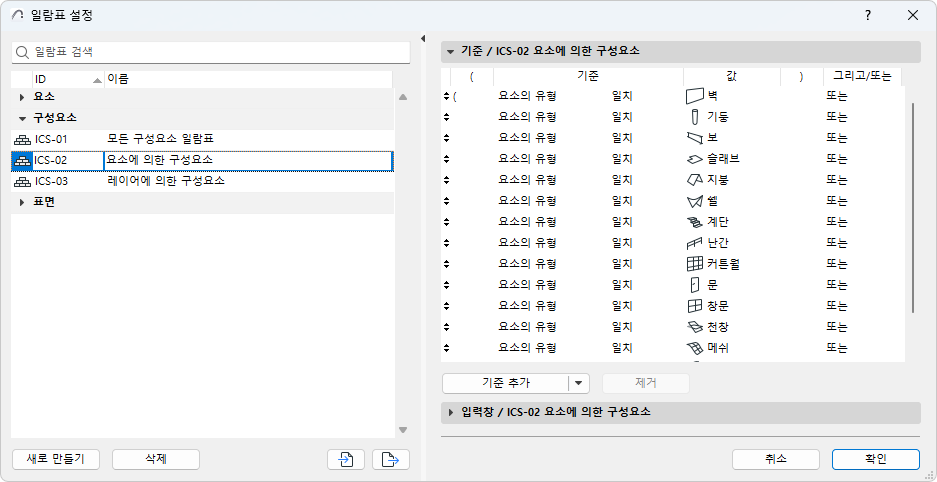Screen dimensions: 937x482
Task: Click the slab (슬래브) element icon
Action: (x=695, y=159)
